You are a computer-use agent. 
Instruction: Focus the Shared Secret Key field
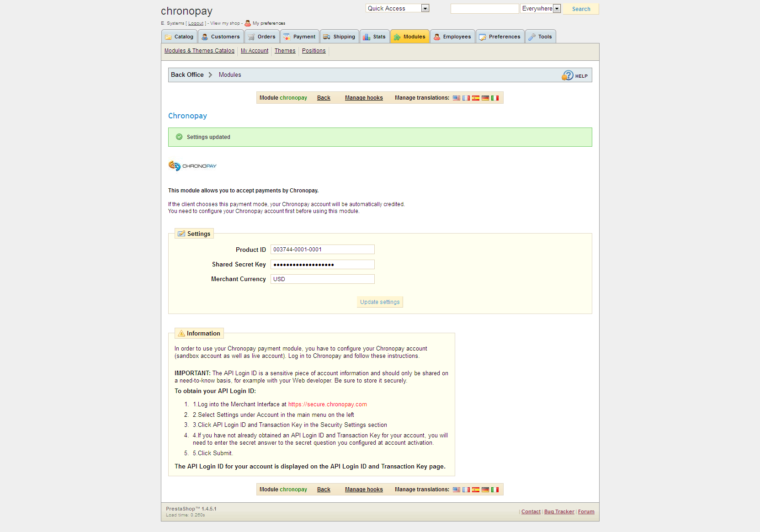click(323, 264)
